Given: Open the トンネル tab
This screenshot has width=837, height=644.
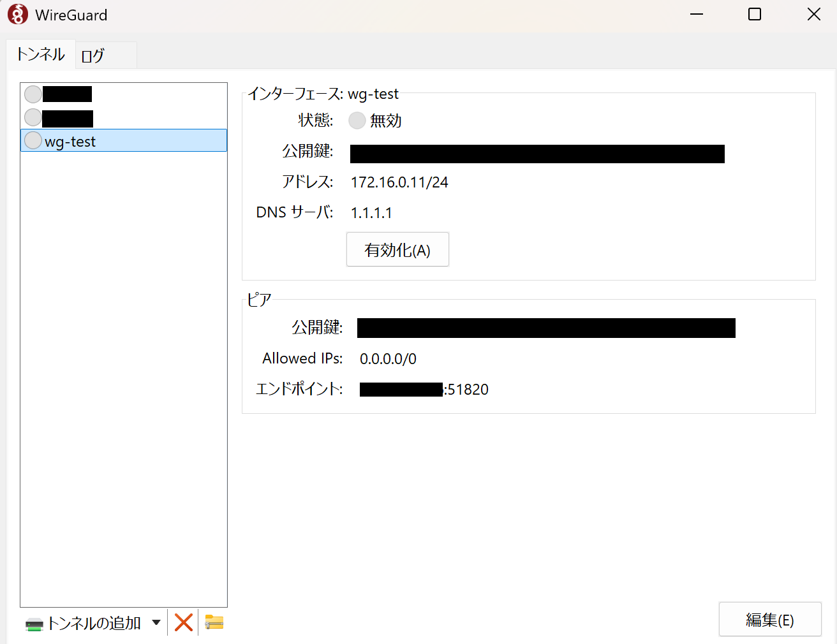Looking at the screenshot, I should [x=41, y=54].
